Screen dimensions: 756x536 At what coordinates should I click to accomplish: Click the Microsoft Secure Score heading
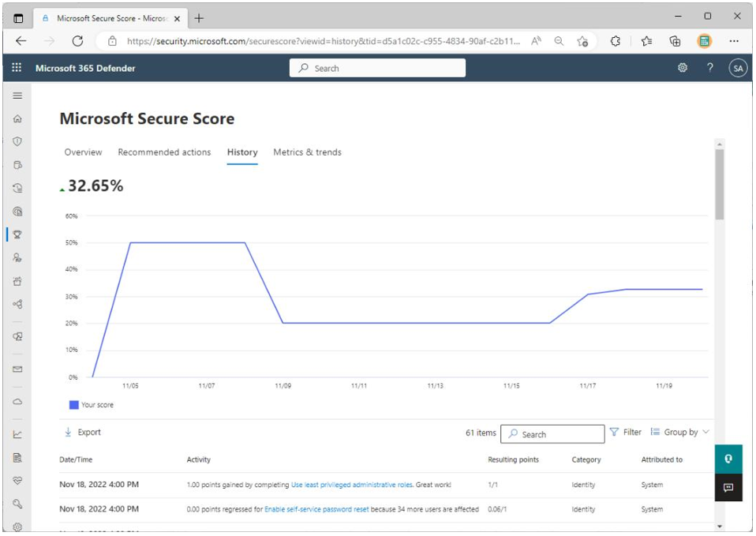[x=147, y=118]
